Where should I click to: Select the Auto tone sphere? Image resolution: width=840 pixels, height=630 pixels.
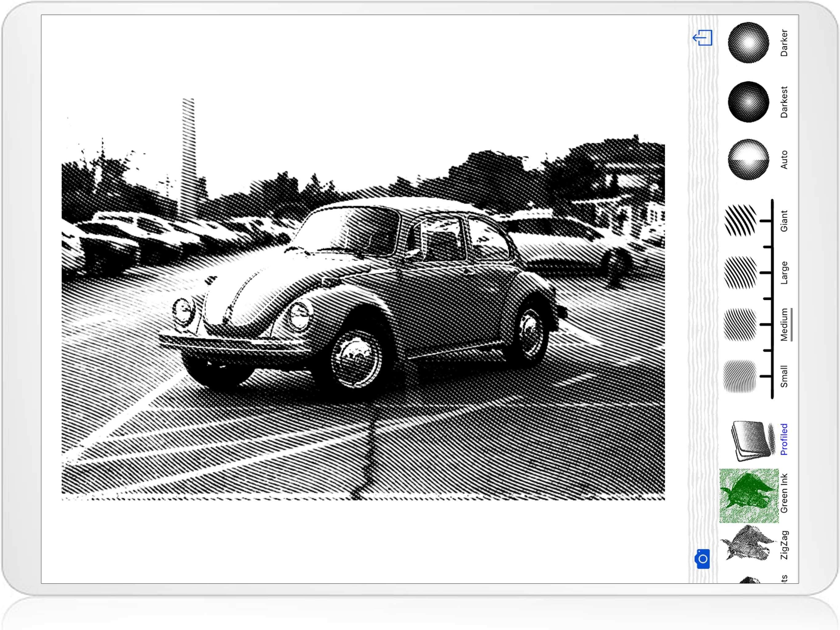pyautogui.click(x=748, y=160)
